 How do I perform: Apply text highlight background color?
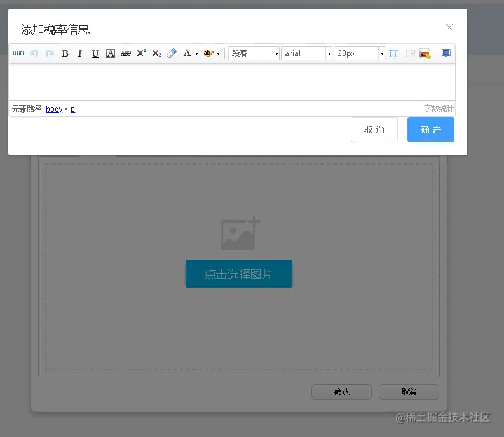208,53
